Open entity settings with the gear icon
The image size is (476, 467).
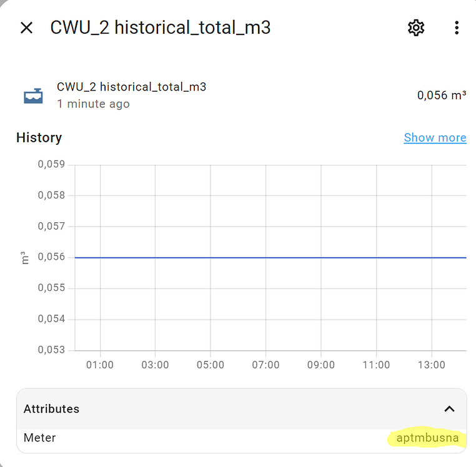coord(415,28)
